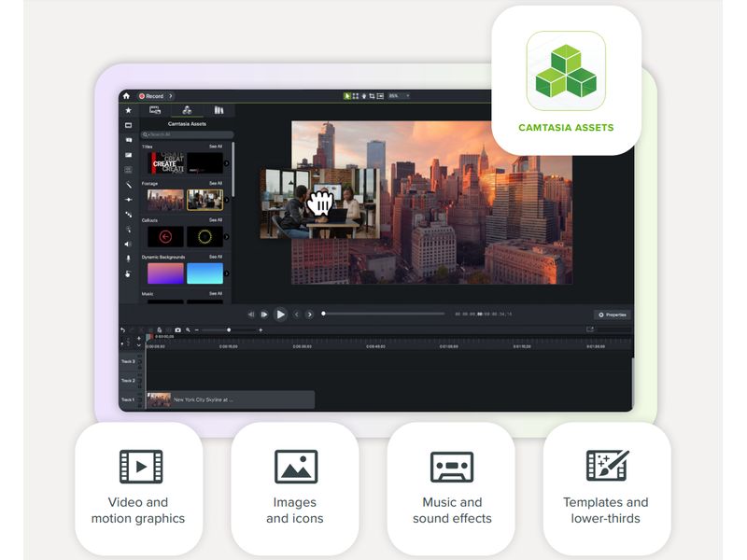Viewport: 747px width, 560px height.
Task: Open the Interactivity hand tool
Action: [x=128, y=273]
